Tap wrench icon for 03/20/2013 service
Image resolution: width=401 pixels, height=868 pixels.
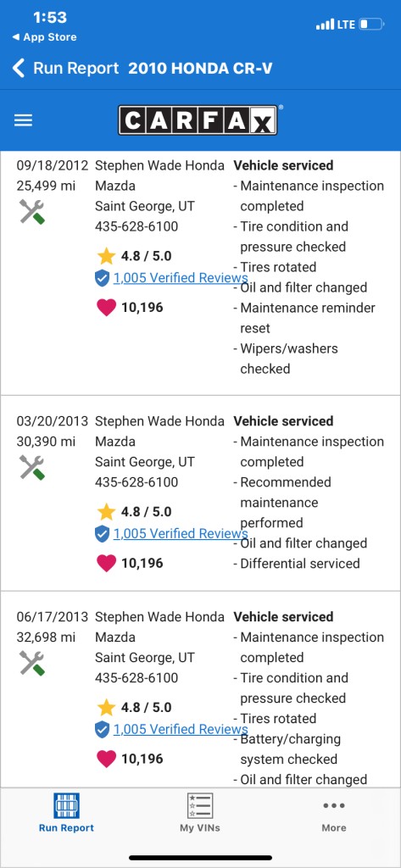click(32, 468)
